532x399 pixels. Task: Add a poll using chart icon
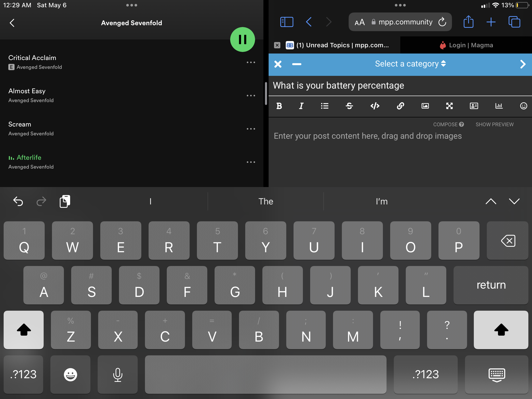click(x=499, y=106)
